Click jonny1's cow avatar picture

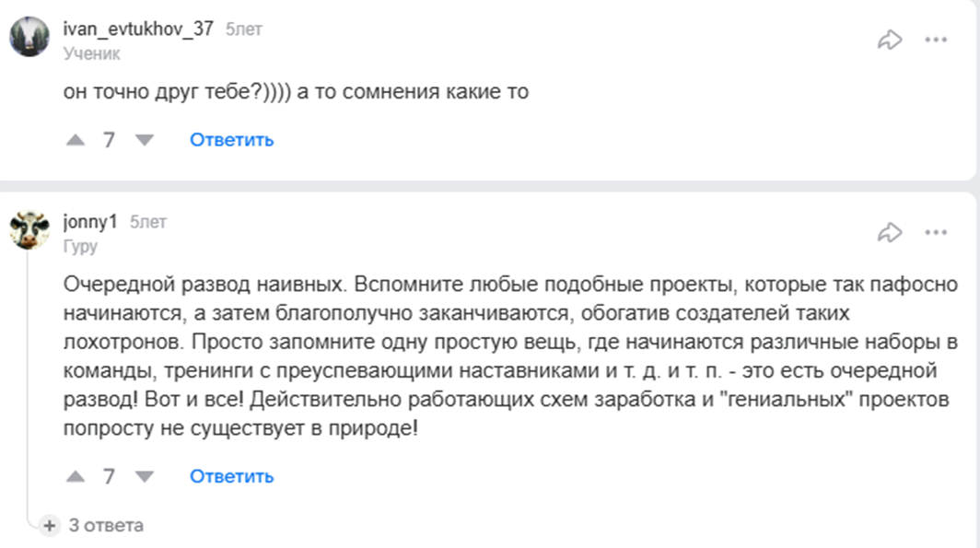point(29,230)
